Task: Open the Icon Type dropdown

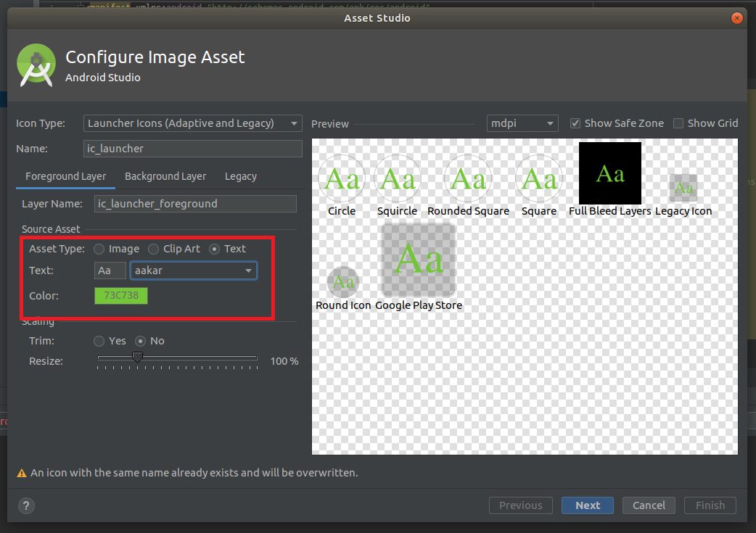Action: click(x=192, y=123)
